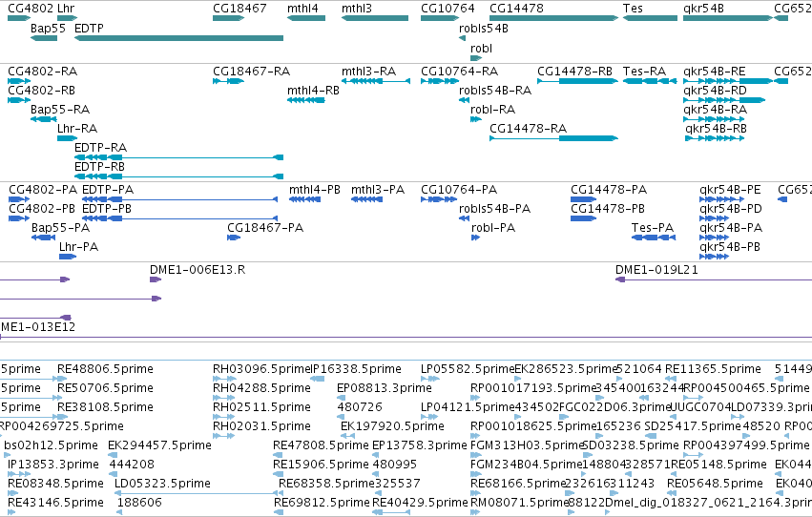Click the EDTP-PA protein label
Screen dimensions: 812x517
(x=108, y=190)
